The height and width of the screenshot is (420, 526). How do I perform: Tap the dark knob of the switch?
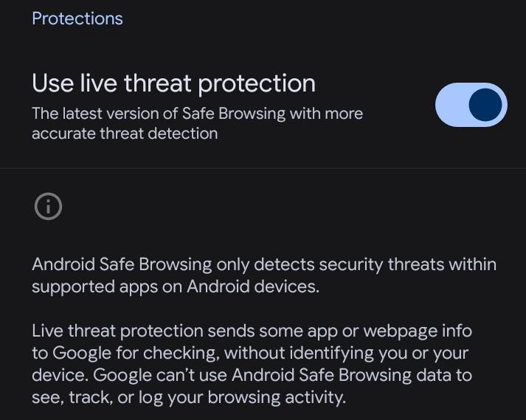coord(485,105)
